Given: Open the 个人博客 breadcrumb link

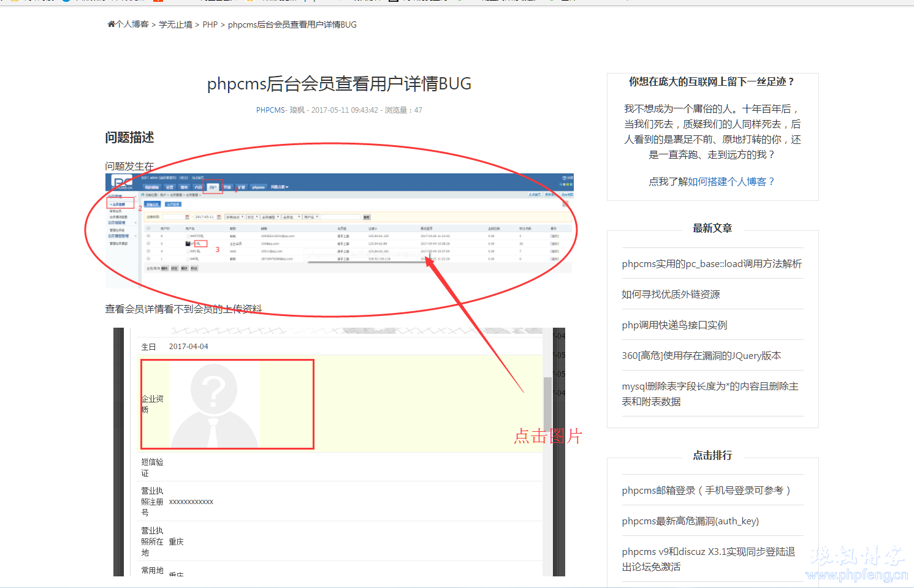Looking at the screenshot, I should (132, 24).
